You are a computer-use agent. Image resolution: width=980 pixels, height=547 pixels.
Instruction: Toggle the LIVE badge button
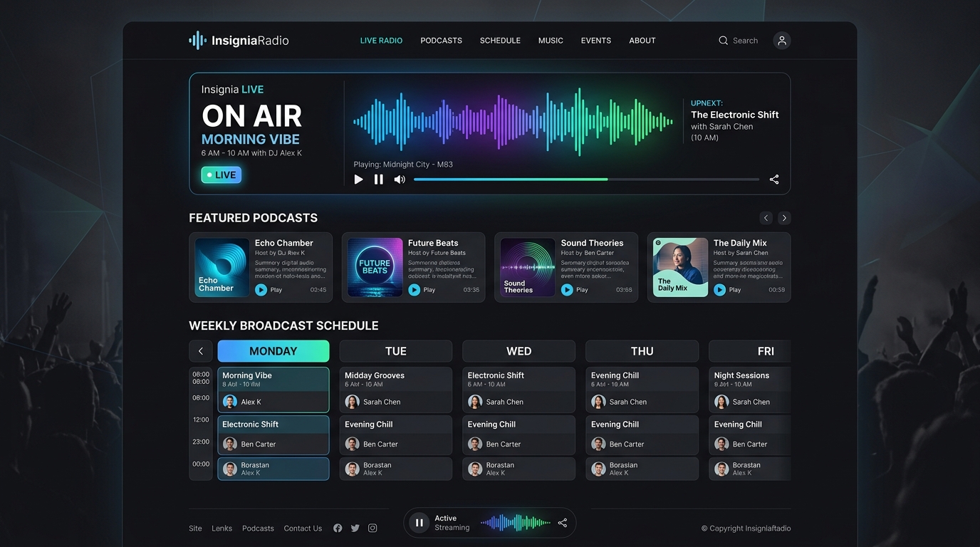pos(221,175)
